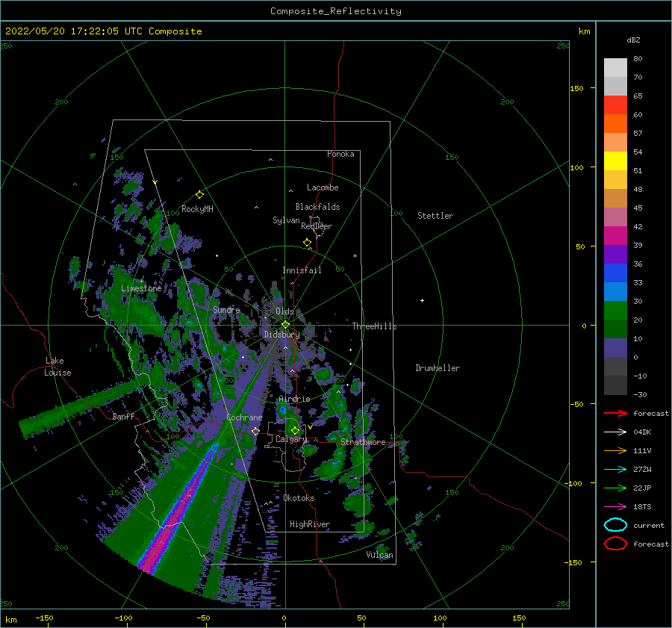
Task: Click the RedDeer city label
Action: click(x=317, y=226)
